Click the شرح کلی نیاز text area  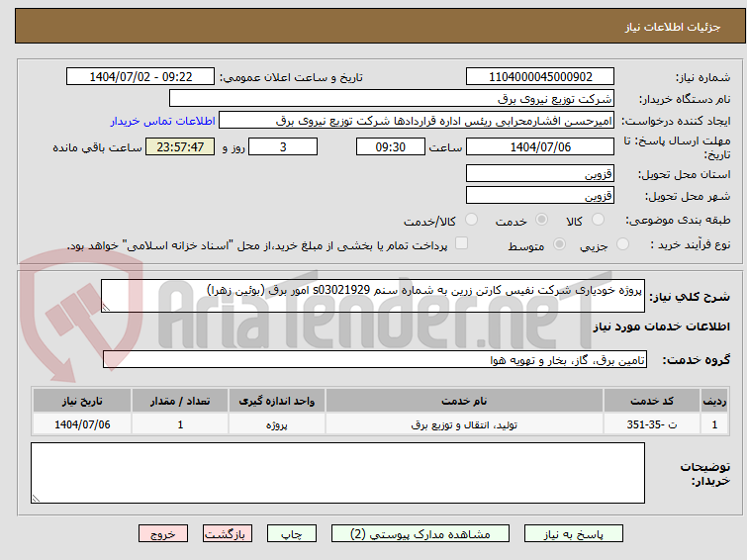click(x=373, y=296)
